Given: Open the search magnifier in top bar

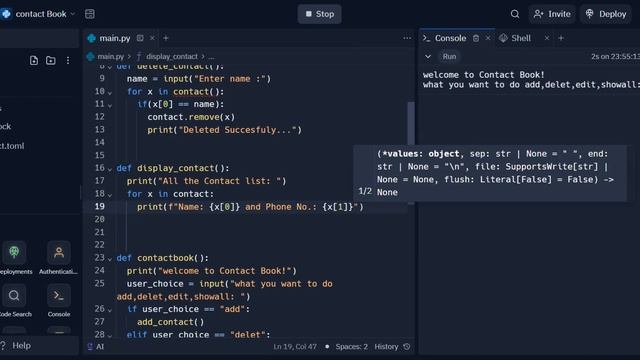Looking at the screenshot, I should coord(515,14).
